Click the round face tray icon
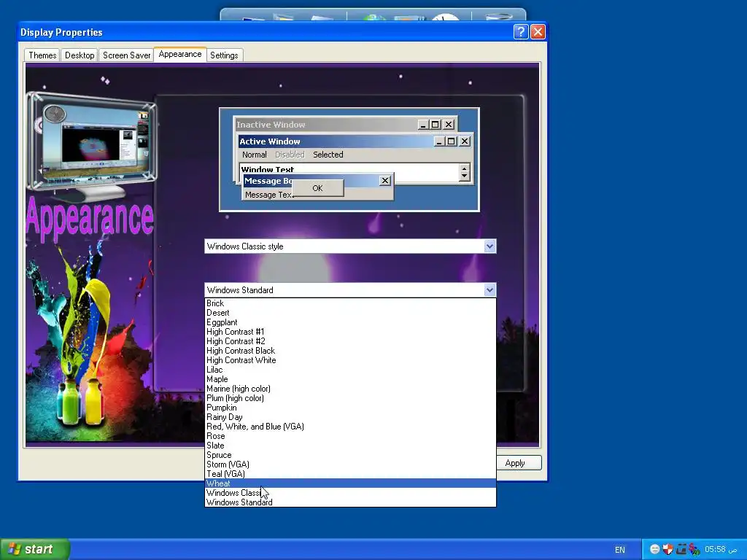747x560 pixels. [655, 549]
